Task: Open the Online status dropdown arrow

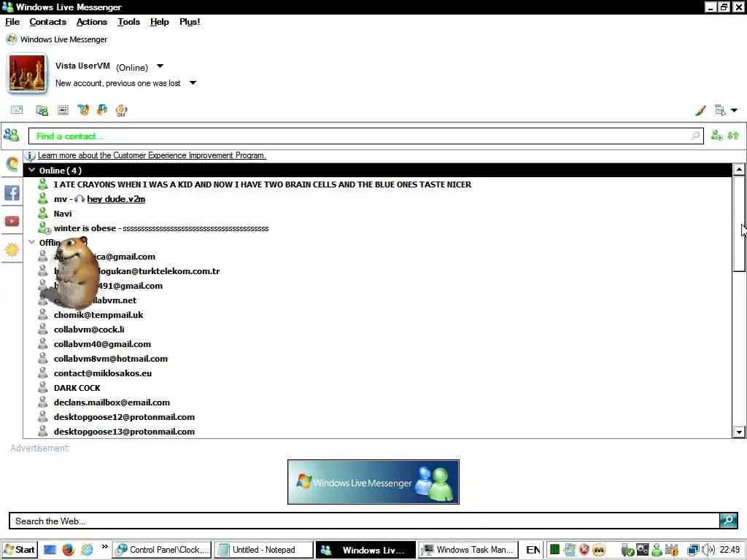Action: pos(160,66)
